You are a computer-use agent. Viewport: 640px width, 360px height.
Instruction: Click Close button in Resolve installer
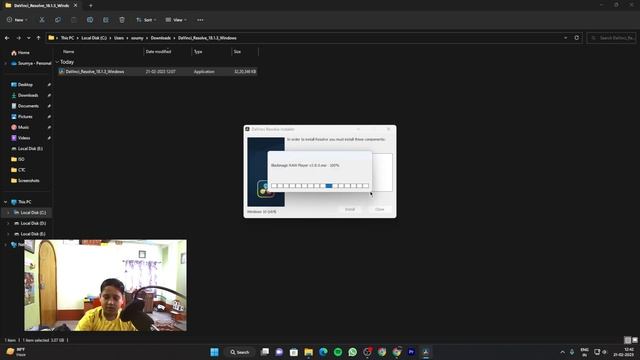click(380, 209)
